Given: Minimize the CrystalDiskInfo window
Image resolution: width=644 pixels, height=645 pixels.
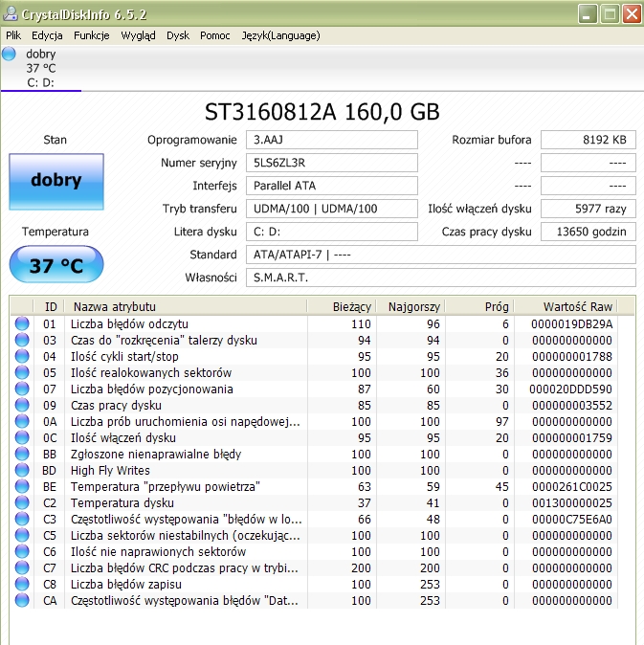Looking at the screenshot, I should coord(588,14).
